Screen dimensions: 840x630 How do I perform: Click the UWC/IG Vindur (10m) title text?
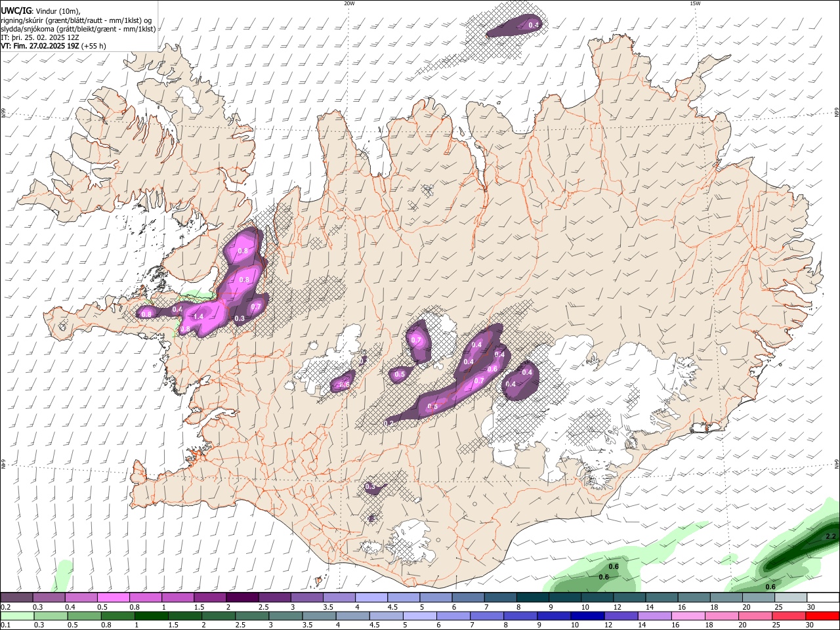click(x=41, y=10)
